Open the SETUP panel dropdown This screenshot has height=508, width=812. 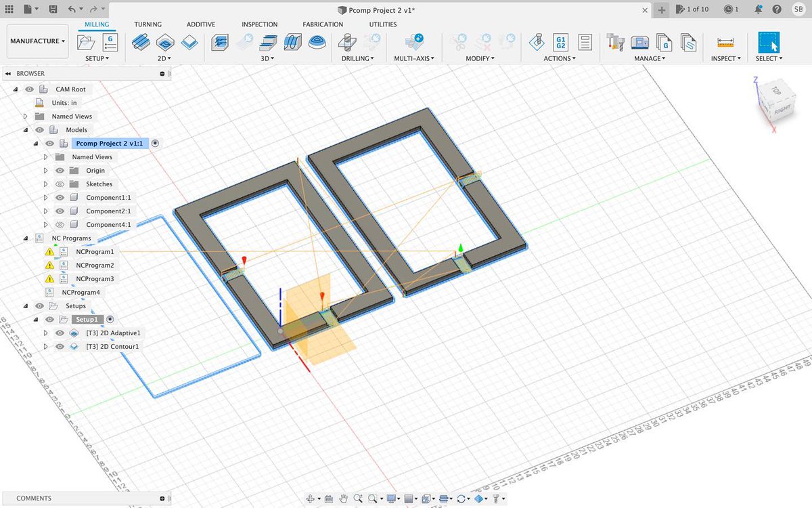97,59
